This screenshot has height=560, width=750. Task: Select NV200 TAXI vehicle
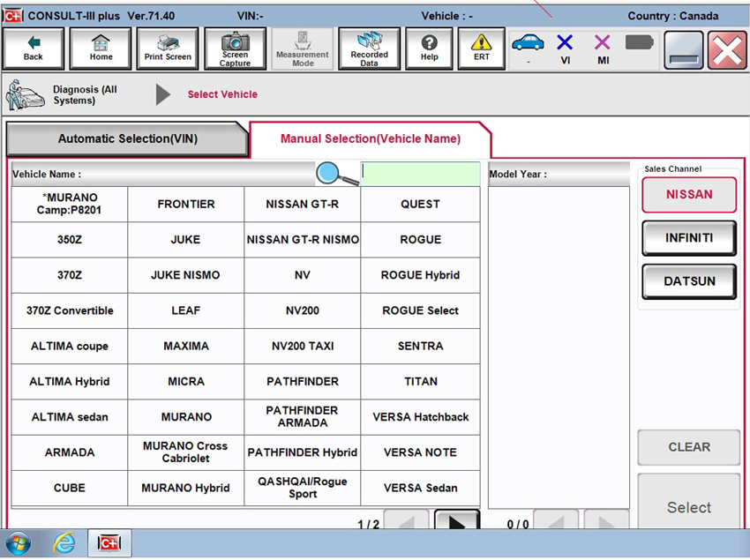click(303, 346)
